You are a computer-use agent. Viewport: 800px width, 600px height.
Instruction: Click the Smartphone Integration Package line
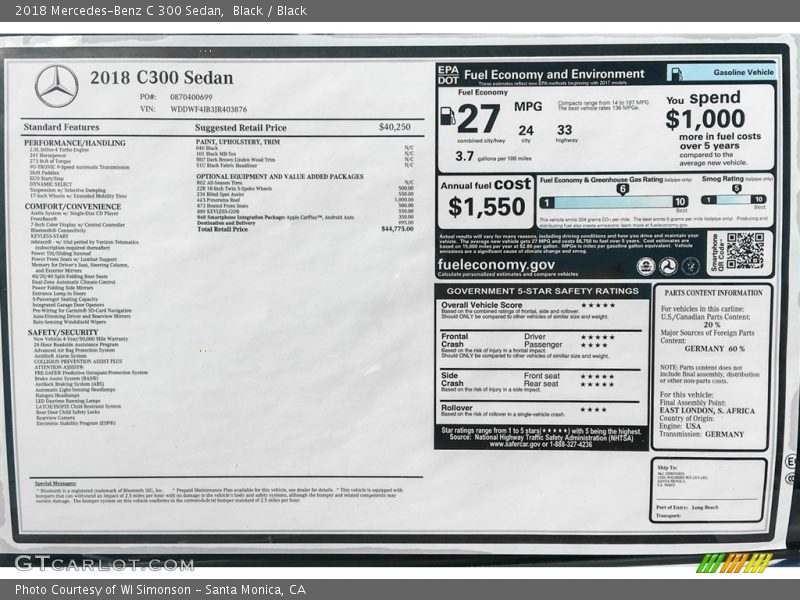point(276,217)
